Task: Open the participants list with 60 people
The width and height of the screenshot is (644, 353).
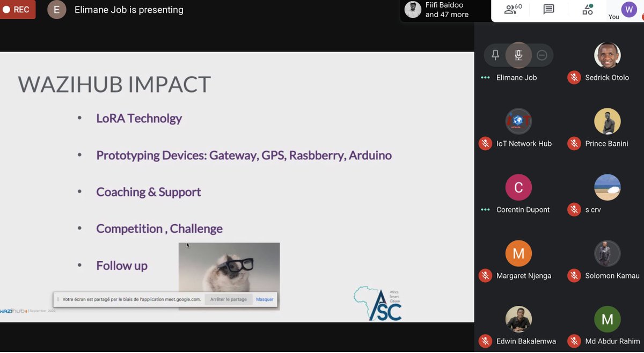Action: point(513,9)
